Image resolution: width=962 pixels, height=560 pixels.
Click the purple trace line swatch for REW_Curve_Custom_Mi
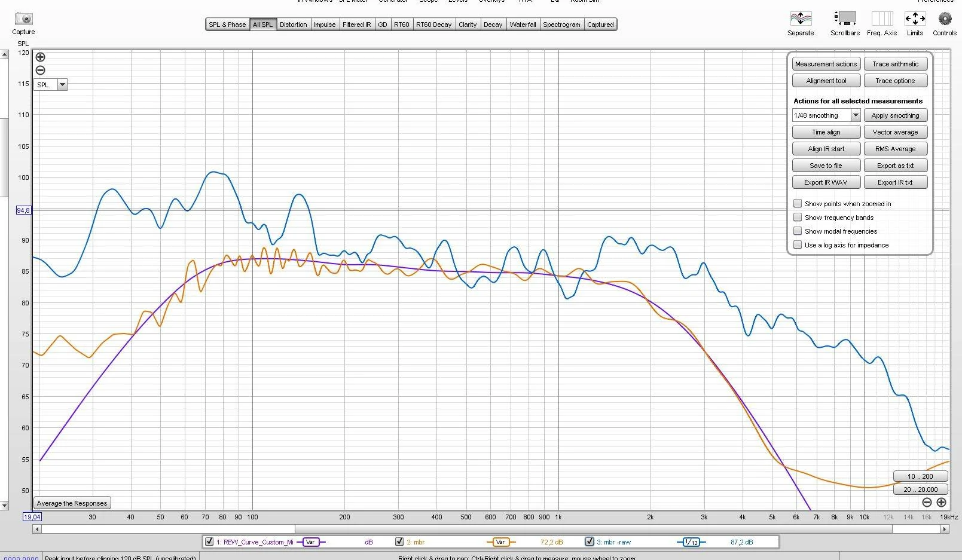pos(311,542)
